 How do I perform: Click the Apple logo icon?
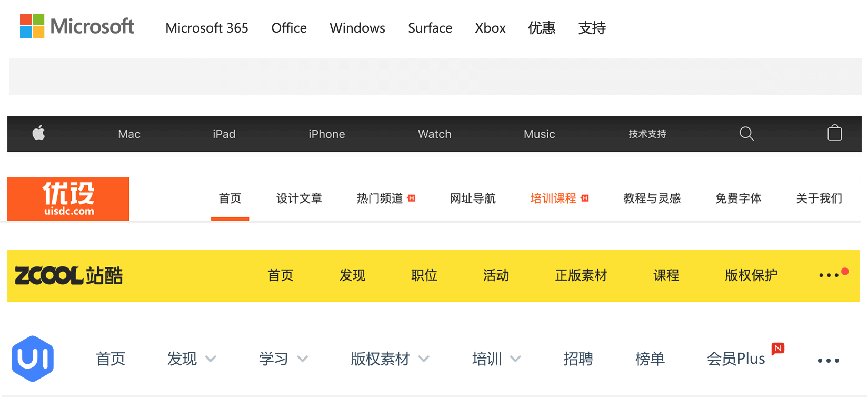[x=39, y=133]
